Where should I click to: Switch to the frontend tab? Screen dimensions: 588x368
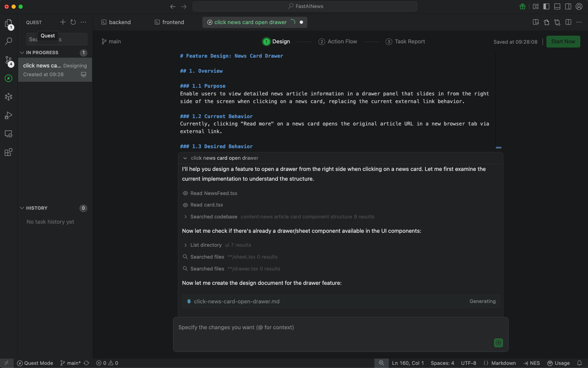pos(169,22)
